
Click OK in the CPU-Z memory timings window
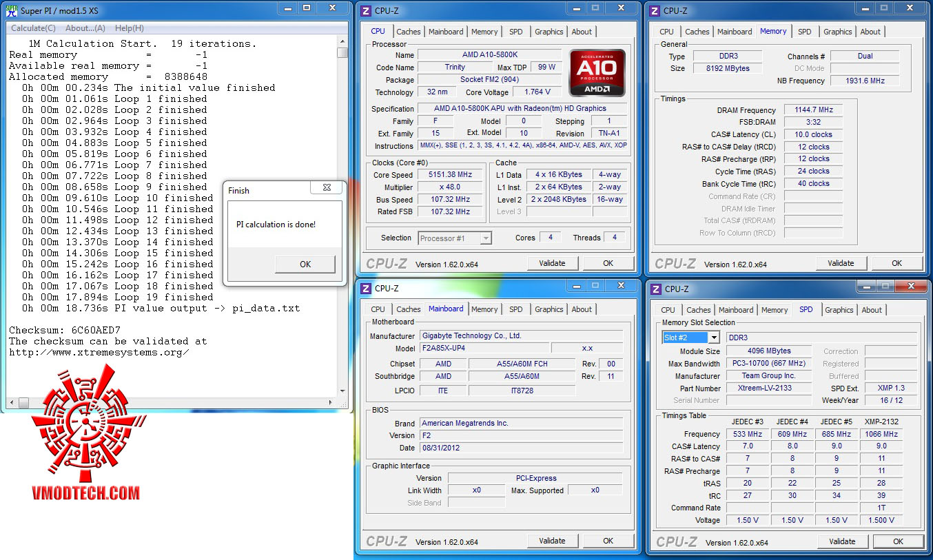click(x=896, y=263)
